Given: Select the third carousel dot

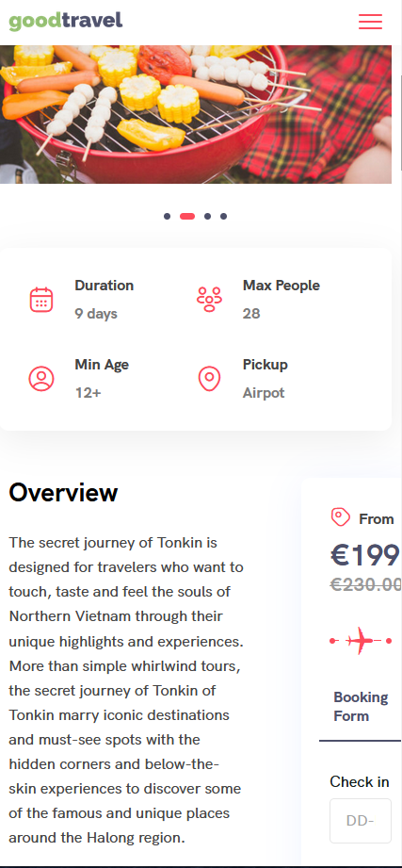Looking at the screenshot, I should point(207,217).
